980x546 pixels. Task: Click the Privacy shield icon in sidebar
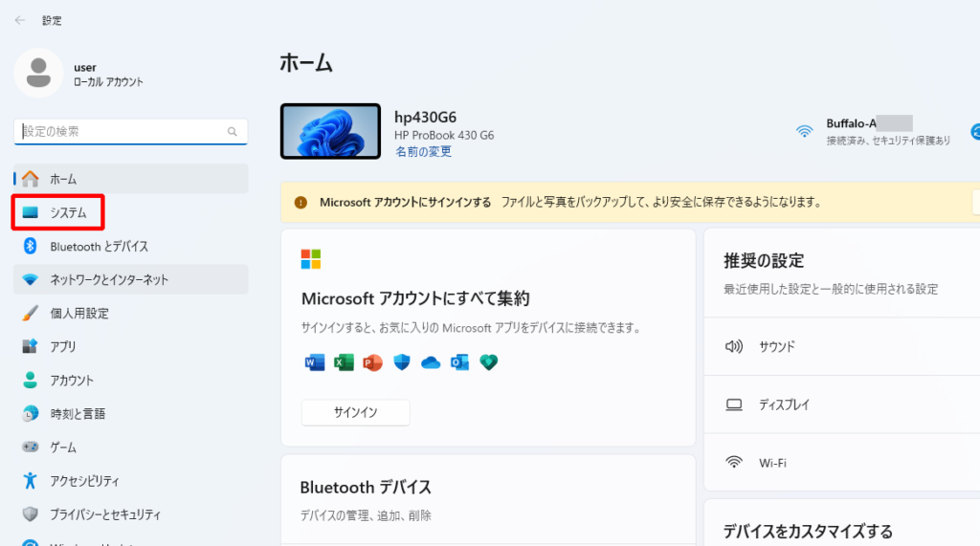tap(30, 514)
